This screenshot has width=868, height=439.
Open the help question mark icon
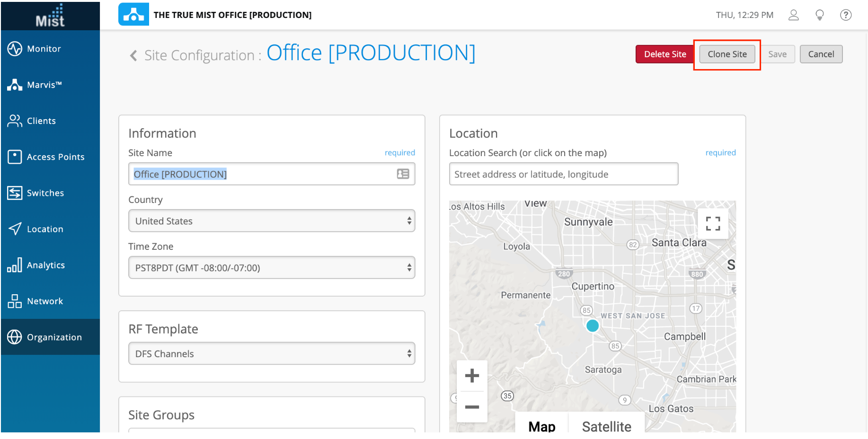tap(846, 15)
